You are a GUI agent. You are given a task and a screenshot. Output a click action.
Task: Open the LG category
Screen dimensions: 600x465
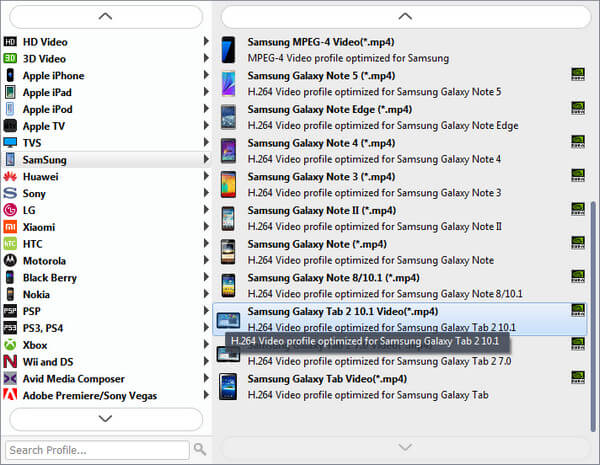[x=106, y=210]
